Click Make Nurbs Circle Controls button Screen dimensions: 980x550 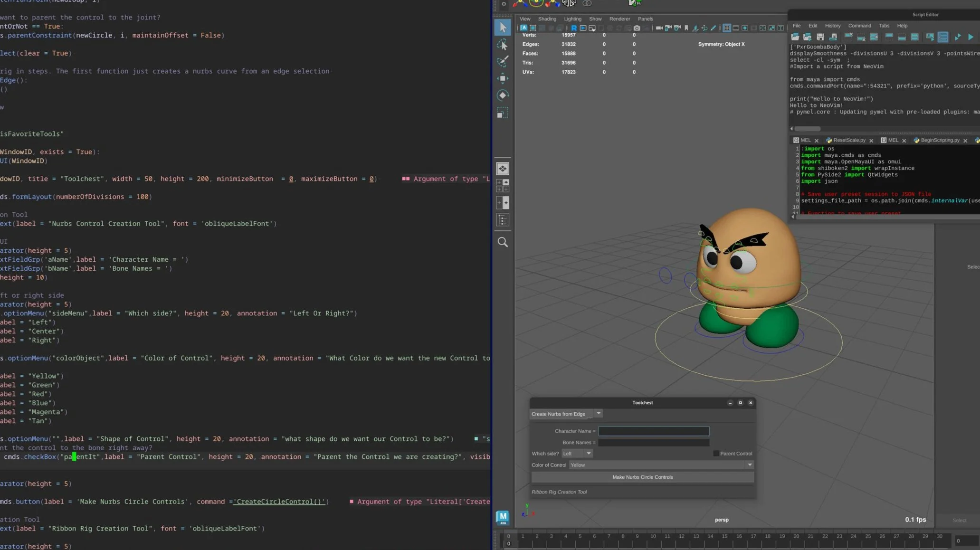pyautogui.click(x=642, y=477)
